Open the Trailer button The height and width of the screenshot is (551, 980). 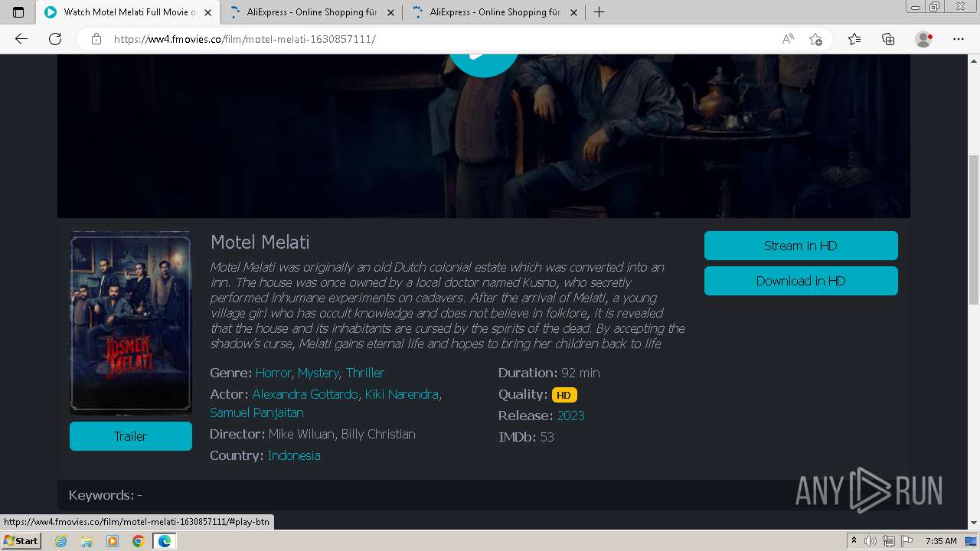point(131,436)
